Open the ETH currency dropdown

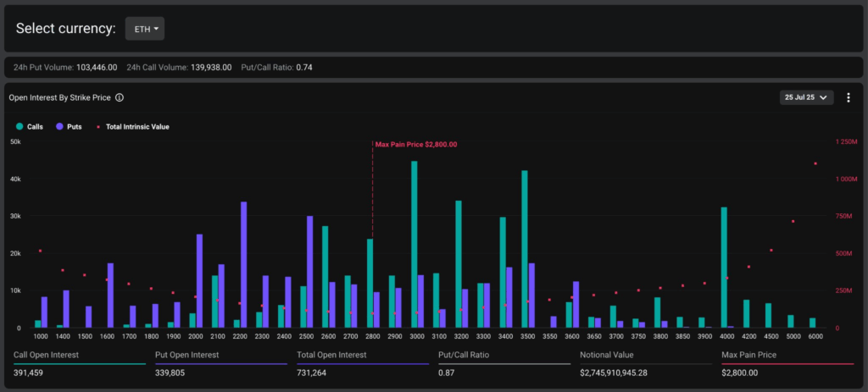[145, 29]
